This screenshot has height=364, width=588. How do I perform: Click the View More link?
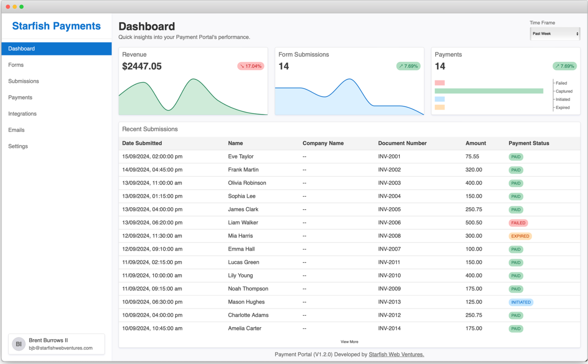click(x=349, y=342)
